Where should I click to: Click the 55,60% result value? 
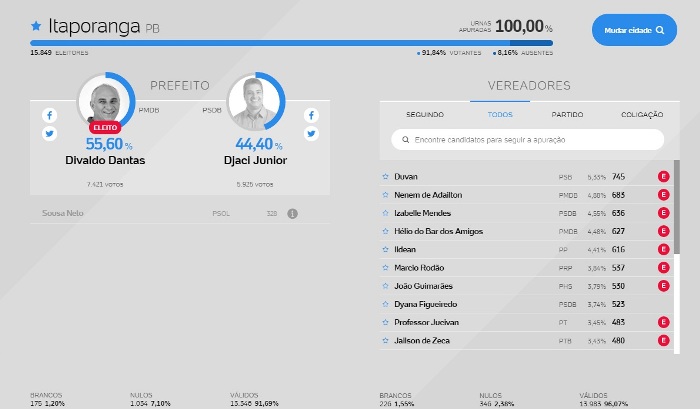coord(108,144)
